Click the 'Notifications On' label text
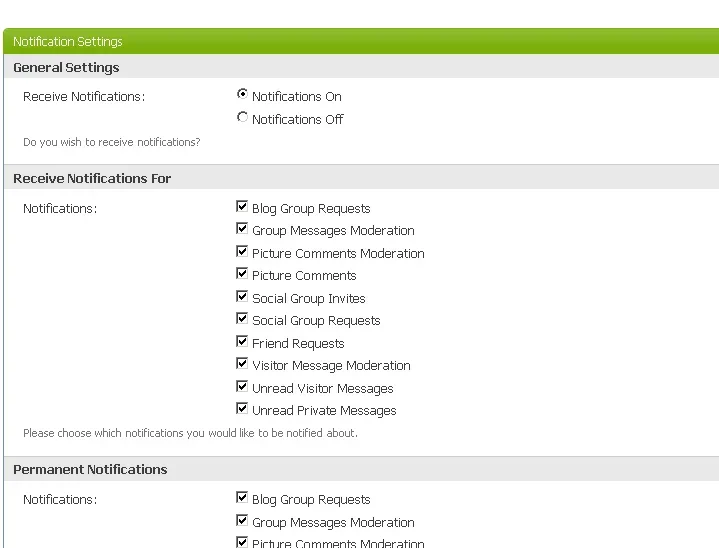The width and height of the screenshot is (719, 548). click(297, 97)
